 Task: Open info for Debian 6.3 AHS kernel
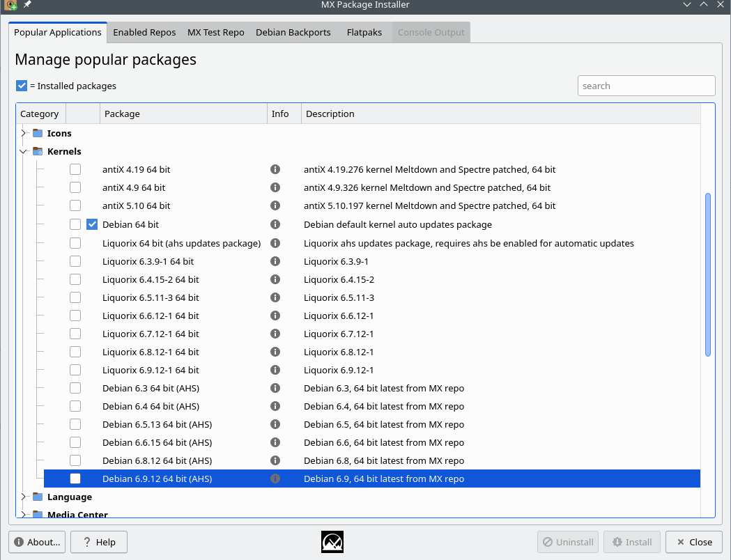pyautogui.click(x=275, y=388)
